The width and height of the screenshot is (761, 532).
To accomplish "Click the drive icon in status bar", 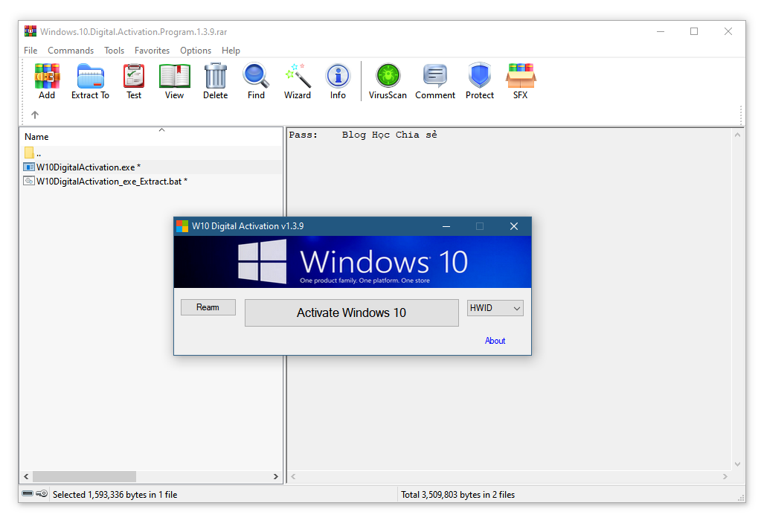I will [x=28, y=493].
